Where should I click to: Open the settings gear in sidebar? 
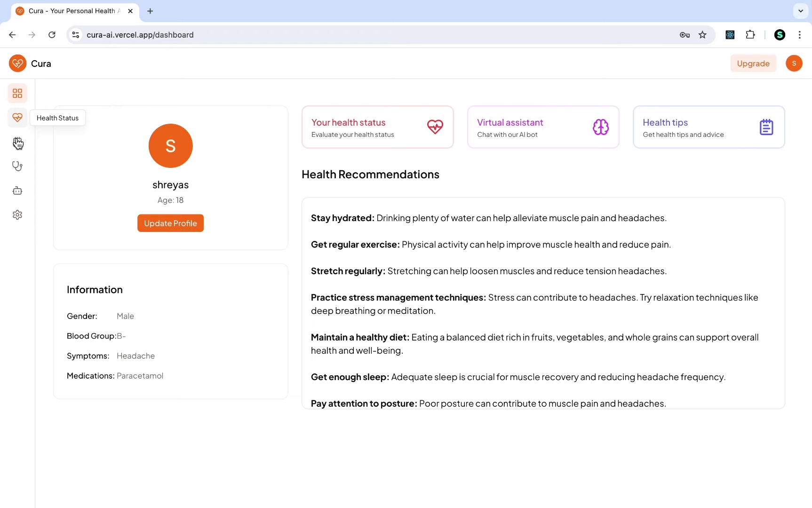point(17,215)
